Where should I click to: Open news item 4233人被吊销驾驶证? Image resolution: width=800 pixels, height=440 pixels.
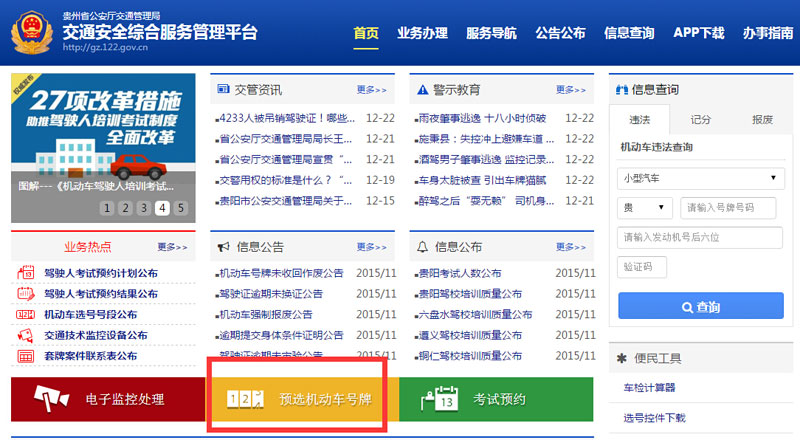pos(287,118)
